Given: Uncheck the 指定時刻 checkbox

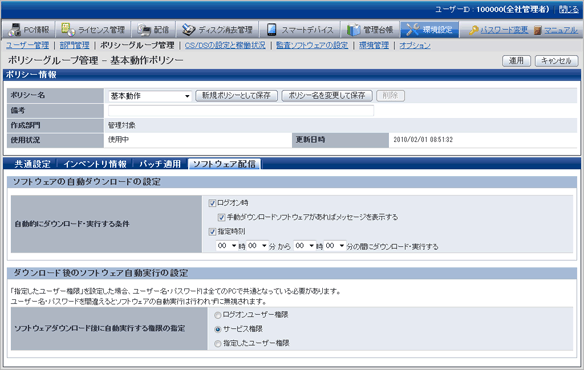Looking at the screenshot, I should point(212,232).
